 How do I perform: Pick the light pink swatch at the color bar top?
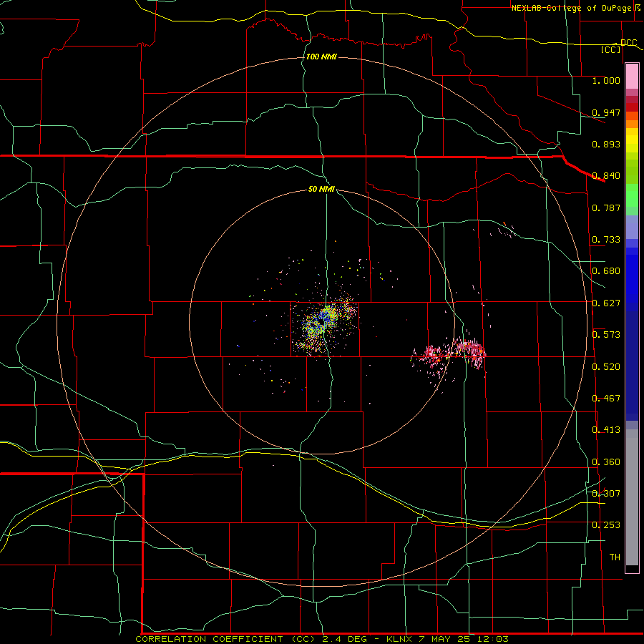632,76
